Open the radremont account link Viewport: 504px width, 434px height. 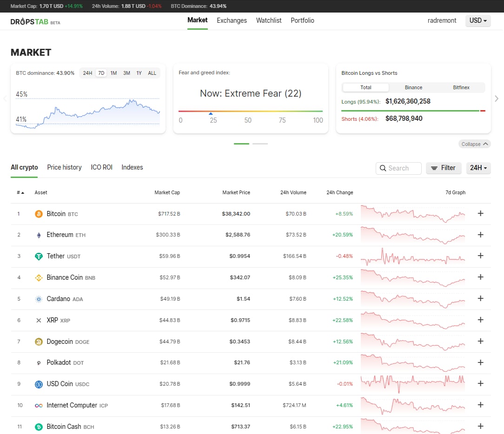(x=442, y=20)
